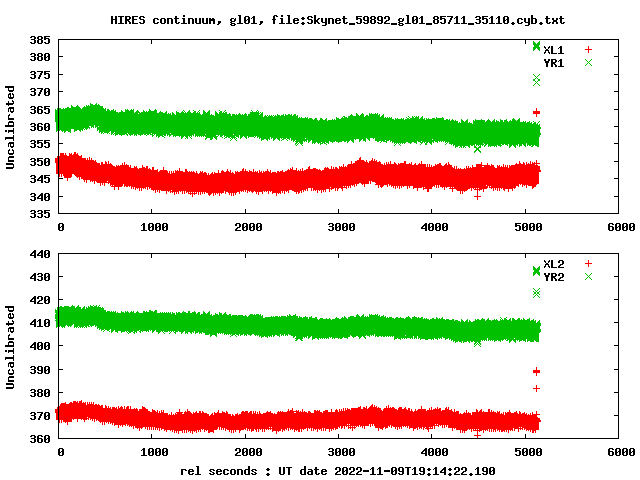Click the 'rel seconds : UT date' x-axis label
Screen dimensions: 640x480
click(x=338, y=471)
